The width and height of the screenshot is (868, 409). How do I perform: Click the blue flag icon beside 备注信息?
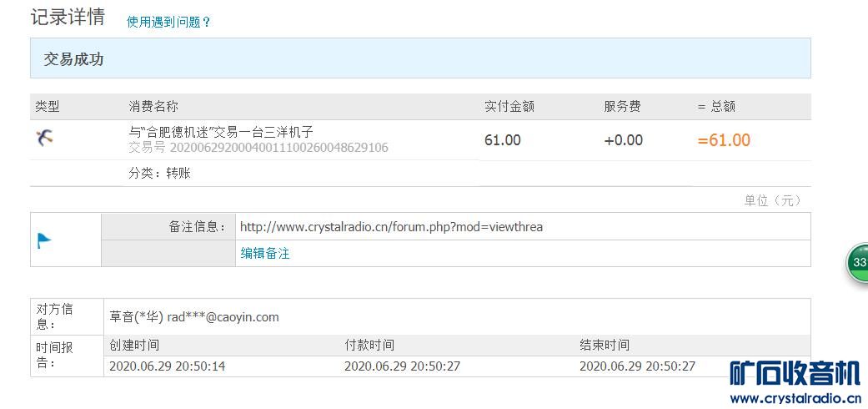point(44,240)
